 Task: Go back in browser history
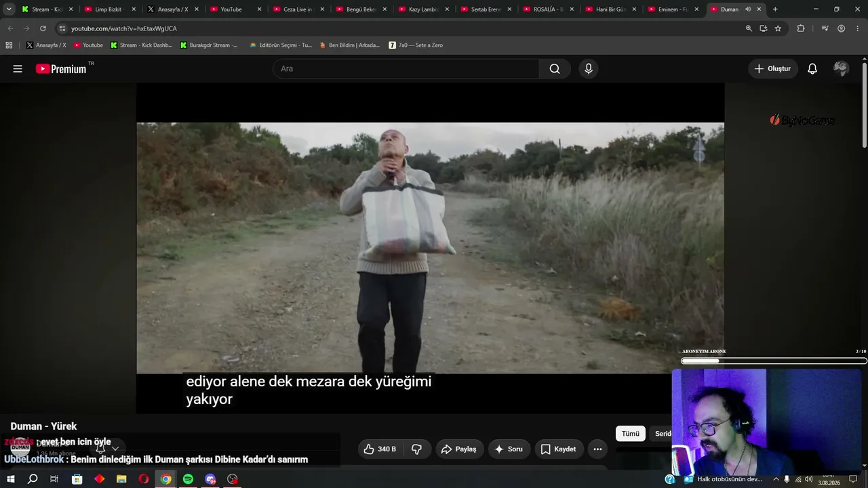(10, 28)
